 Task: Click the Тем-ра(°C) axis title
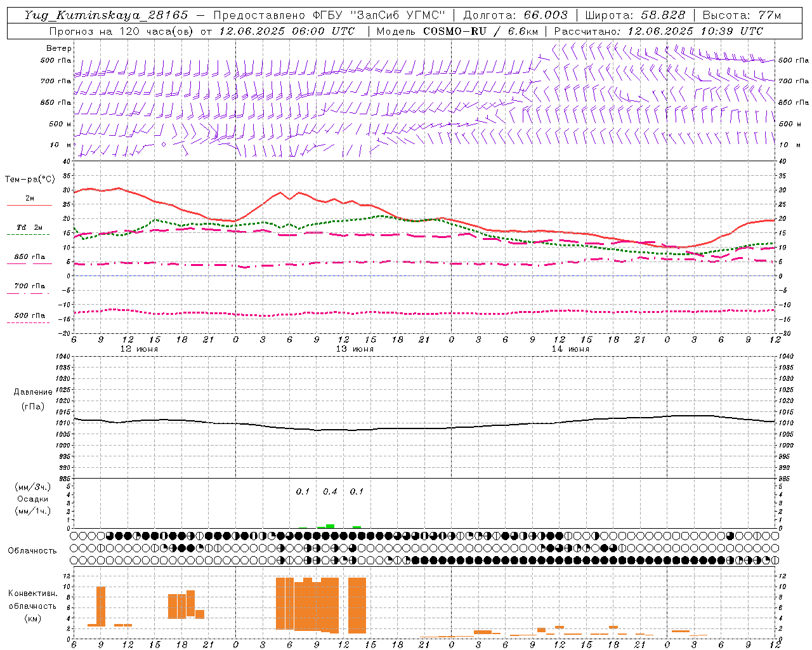tap(30, 180)
